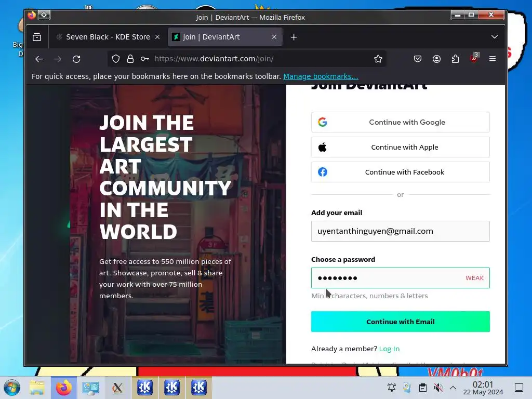This screenshot has height=399, width=532.
Task: Click the first KDE gear taskbar icon
Action: click(145, 388)
